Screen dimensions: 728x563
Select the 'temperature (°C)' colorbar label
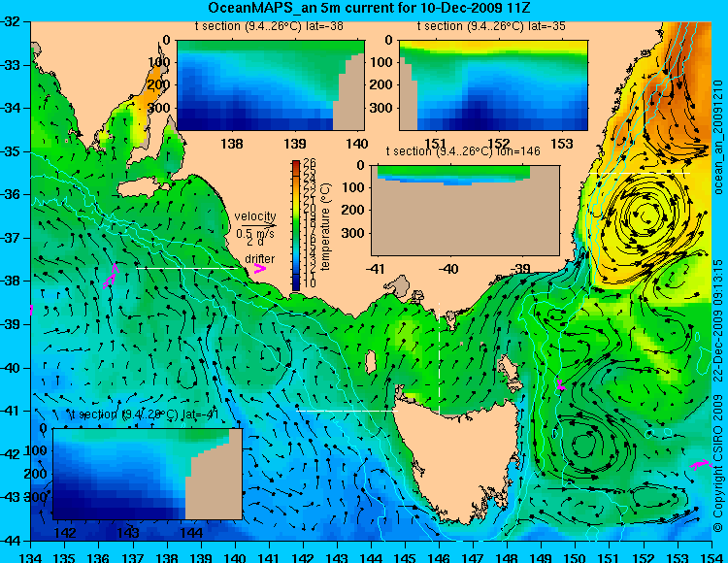325,226
